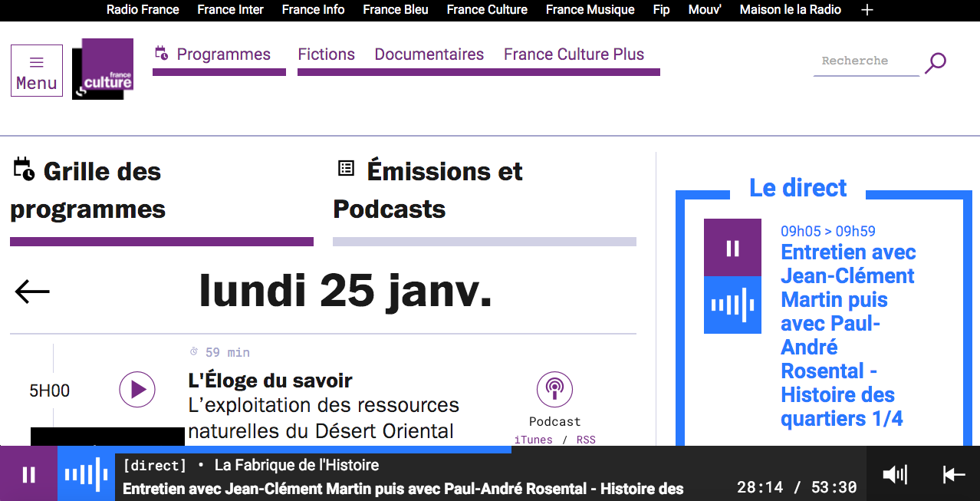Switch to France Musique station
This screenshot has width=980, height=501.
[x=589, y=10]
